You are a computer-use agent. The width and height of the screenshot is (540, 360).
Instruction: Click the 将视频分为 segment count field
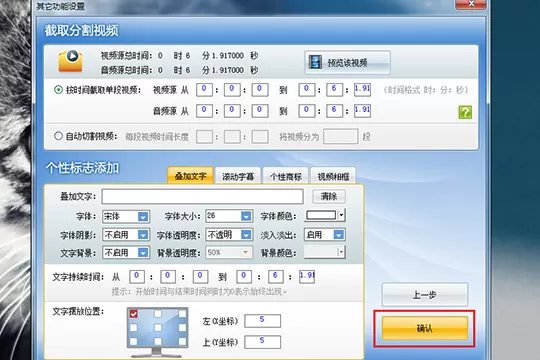tap(341, 137)
